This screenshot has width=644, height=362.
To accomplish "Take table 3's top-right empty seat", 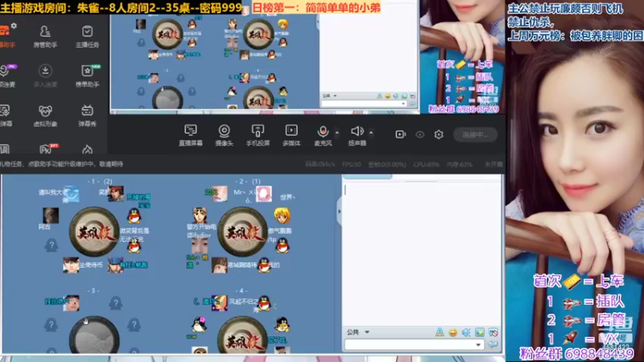I will point(116,303).
